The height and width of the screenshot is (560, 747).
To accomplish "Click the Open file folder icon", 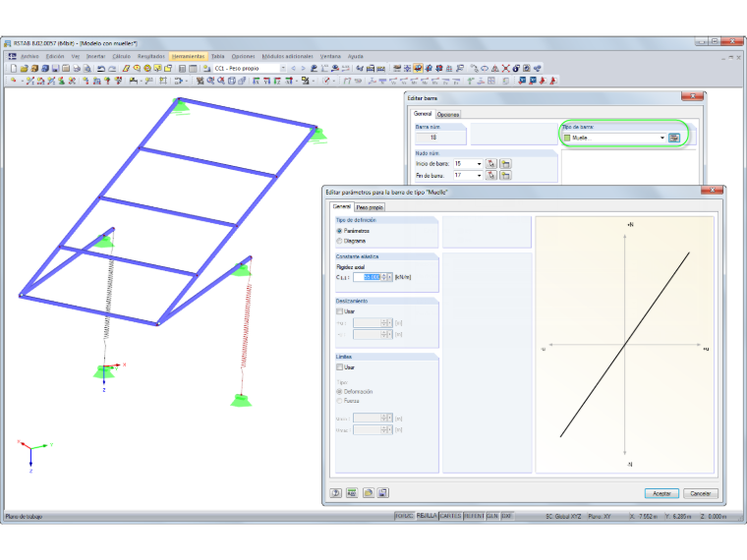I will click(x=24, y=68).
